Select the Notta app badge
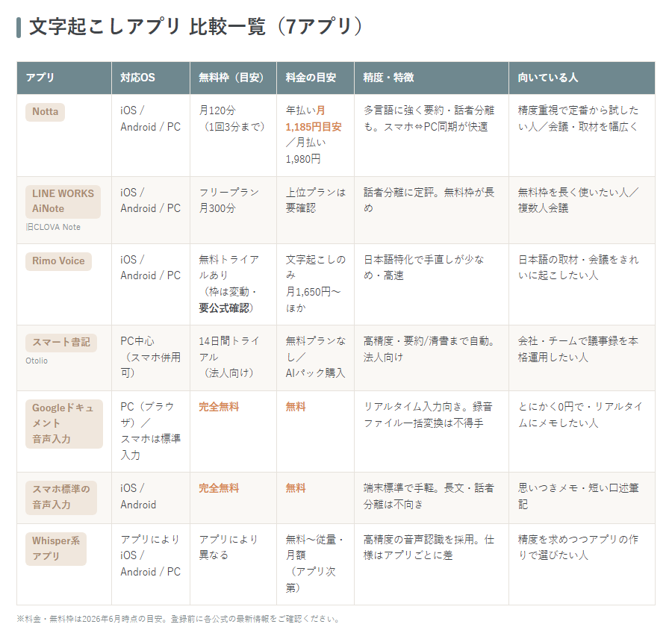672x639 pixels. (x=45, y=112)
